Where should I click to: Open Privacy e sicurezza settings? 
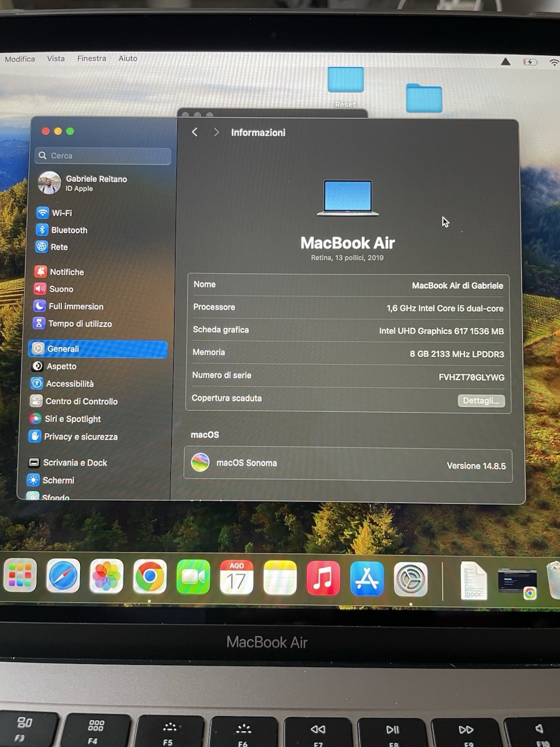tap(73, 437)
